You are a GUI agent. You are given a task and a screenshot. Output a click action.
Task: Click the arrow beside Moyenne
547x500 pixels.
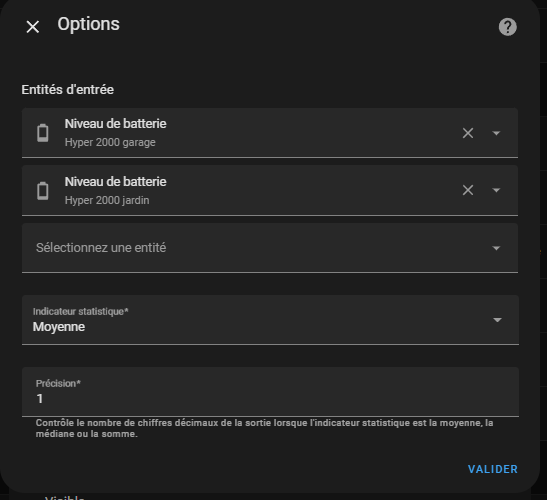(x=497, y=320)
